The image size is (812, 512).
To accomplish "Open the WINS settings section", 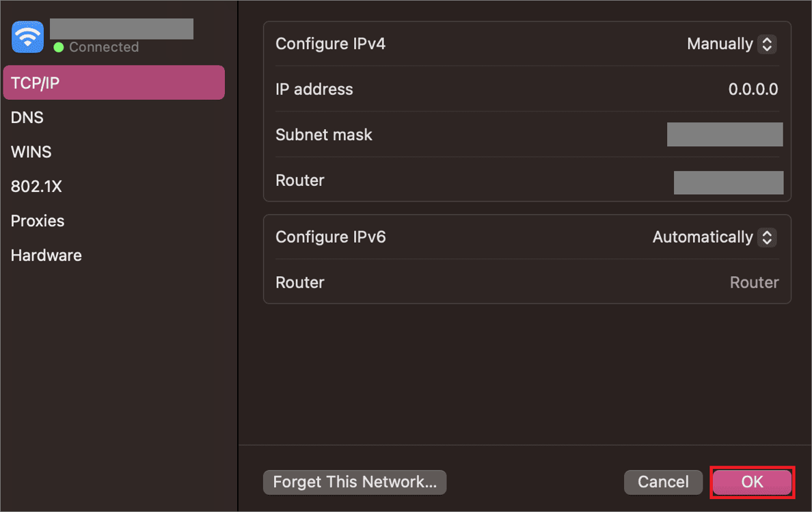I will pyautogui.click(x=31, y=151).
